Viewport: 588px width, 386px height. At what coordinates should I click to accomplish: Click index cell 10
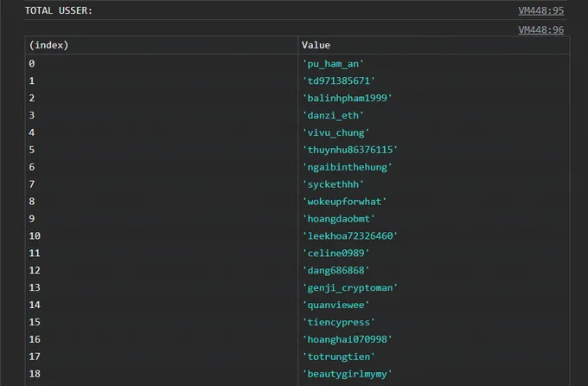(161, 235)
